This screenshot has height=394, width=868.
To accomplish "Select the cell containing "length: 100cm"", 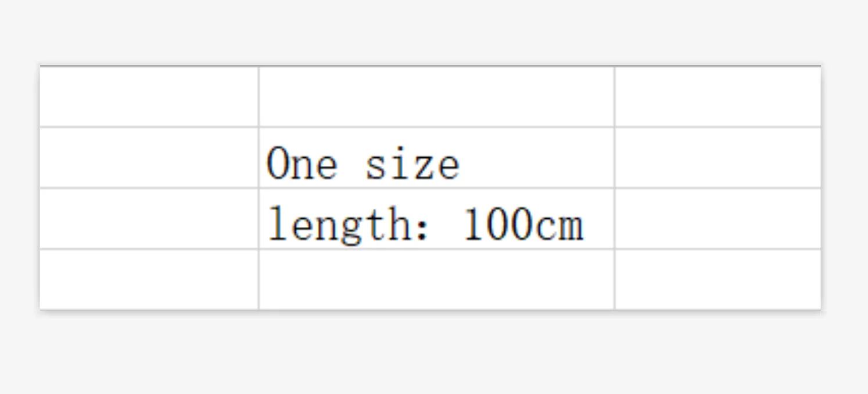I will tap(436, 218).
